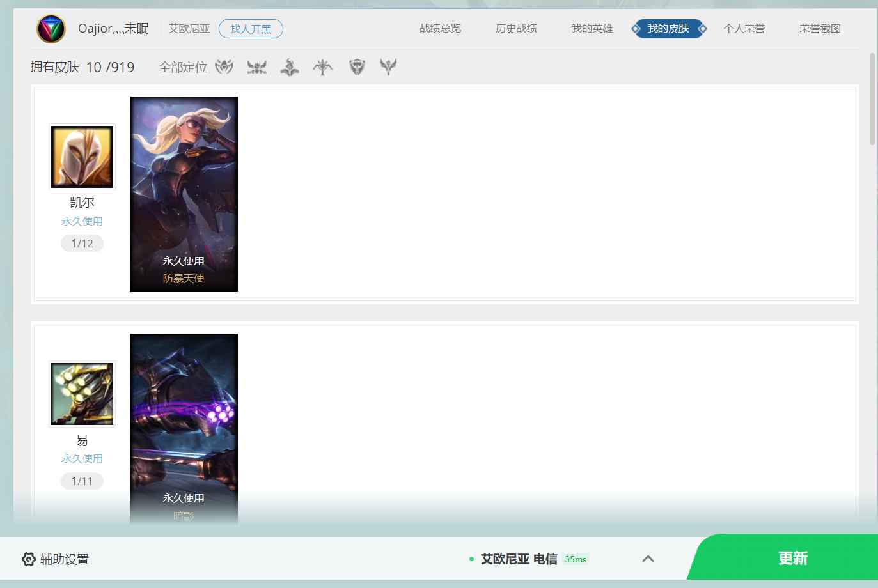Click the 1/12 skin count badge
878x588 pixels.
pyautogui.click(x=82, y=244)
